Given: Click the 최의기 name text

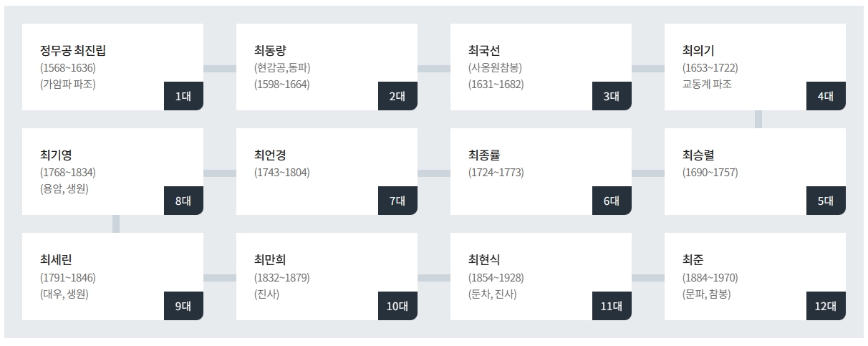Looking at the screenshot, I should [698, 51].
